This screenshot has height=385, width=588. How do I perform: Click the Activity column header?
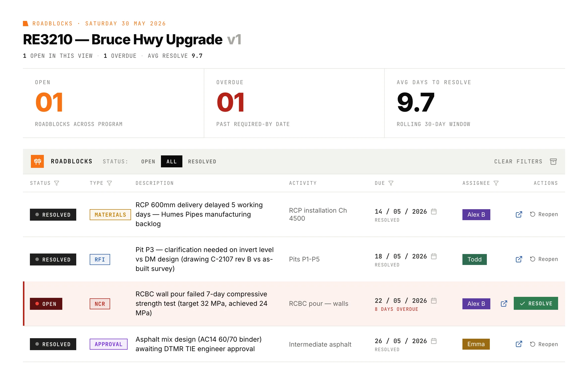pyautogui.click(x=303, y=183)
